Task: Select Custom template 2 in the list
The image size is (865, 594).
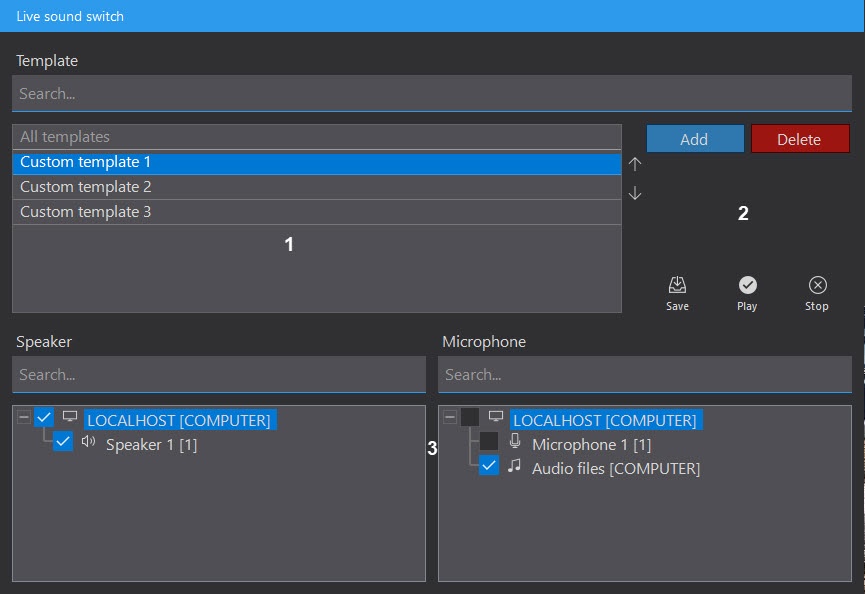Action: coord(317,187)
